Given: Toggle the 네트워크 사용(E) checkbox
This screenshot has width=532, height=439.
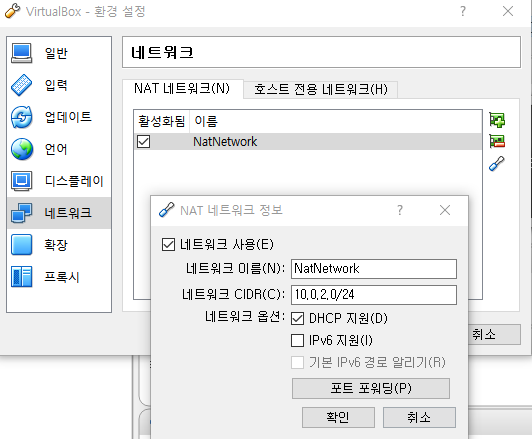Looking at the screenshot, I should pyautogui.click(x=168, y=245).
